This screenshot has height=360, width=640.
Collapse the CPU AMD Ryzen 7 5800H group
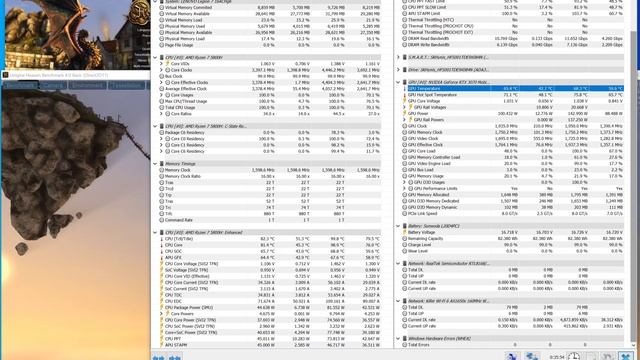click(x=155, y=58)
